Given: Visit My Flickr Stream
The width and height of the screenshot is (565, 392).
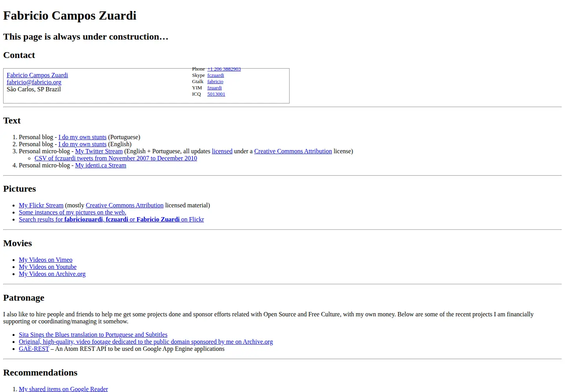Looking at the screenshot, I should tap(41, 205).
